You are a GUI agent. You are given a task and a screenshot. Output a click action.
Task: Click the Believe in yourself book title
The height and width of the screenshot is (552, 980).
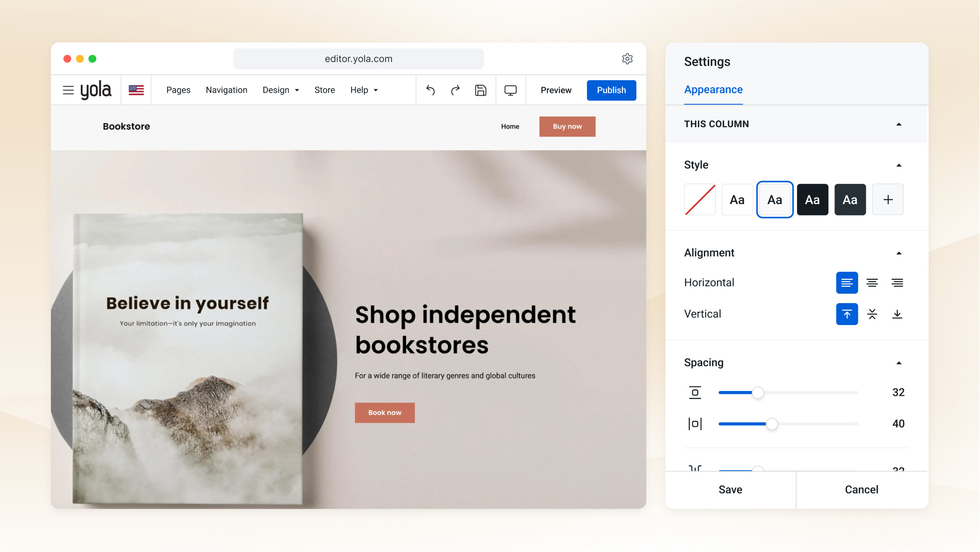pyautogui.click(x=188, y=303)
